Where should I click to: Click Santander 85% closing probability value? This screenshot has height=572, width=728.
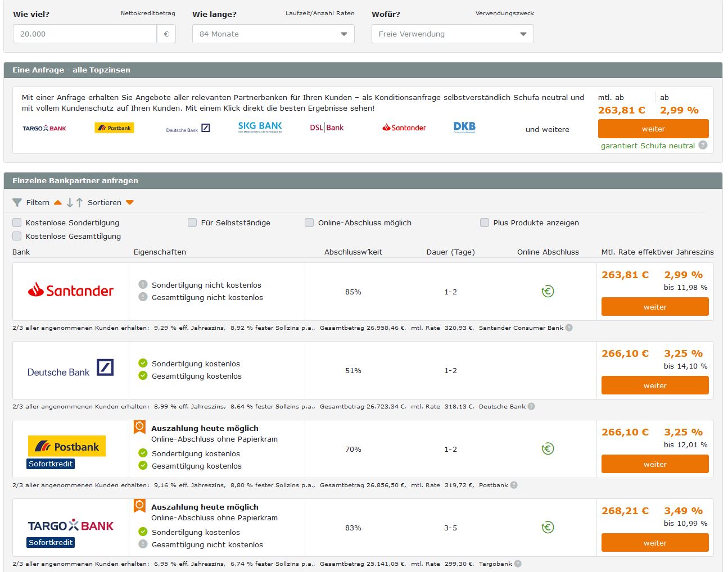click(353, 292)
